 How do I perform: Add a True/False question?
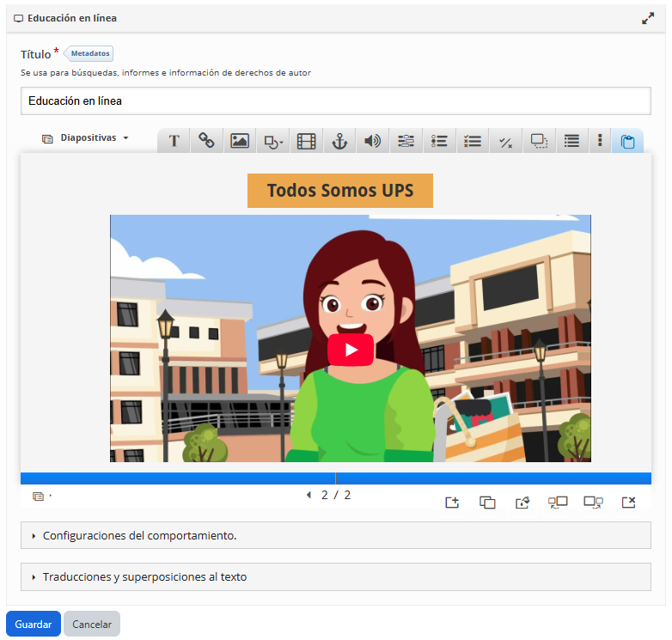(x=506, y=141)
